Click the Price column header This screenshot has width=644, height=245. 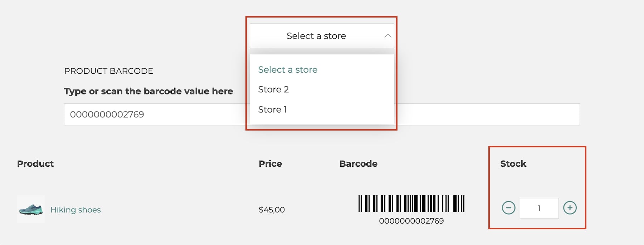[270, 164]
